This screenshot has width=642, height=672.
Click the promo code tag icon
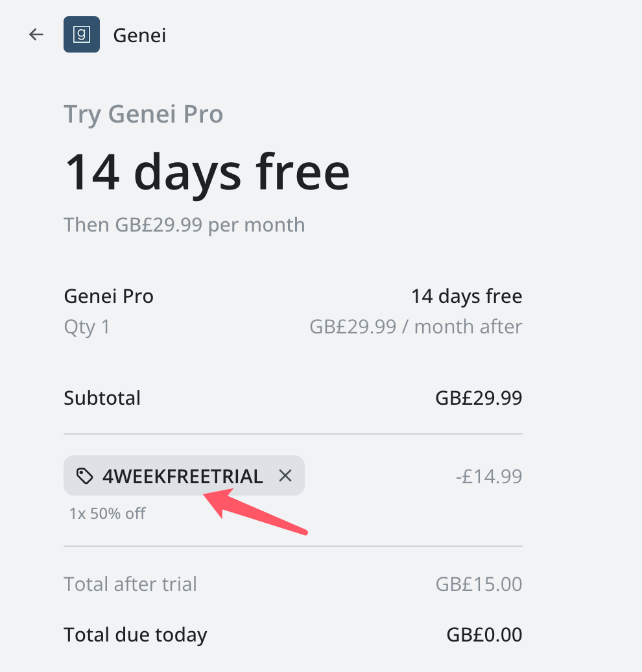84,475
